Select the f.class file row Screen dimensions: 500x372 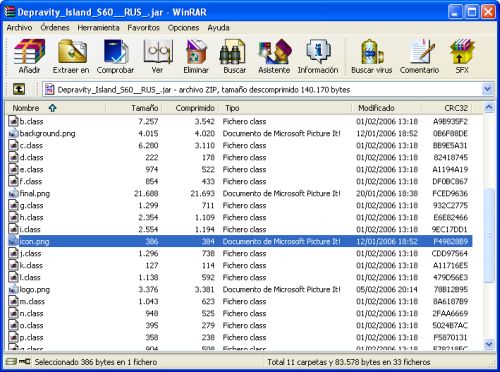coord(239,182)
